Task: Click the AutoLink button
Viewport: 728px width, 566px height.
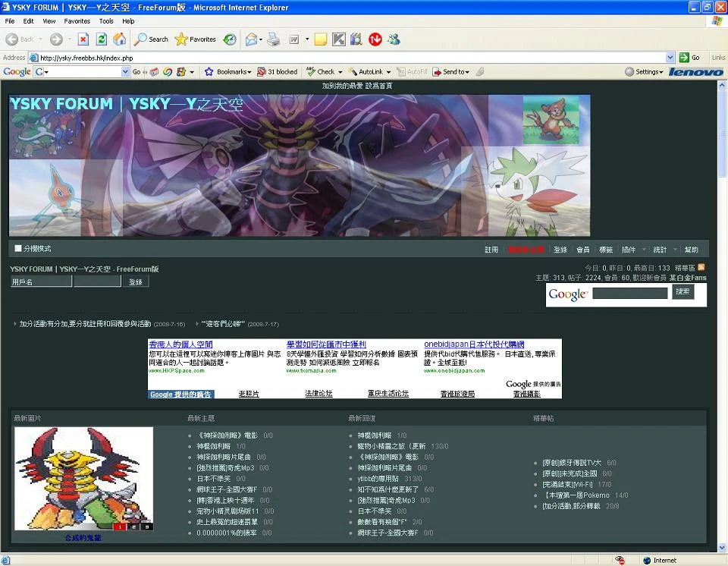Action: (366, 71)
